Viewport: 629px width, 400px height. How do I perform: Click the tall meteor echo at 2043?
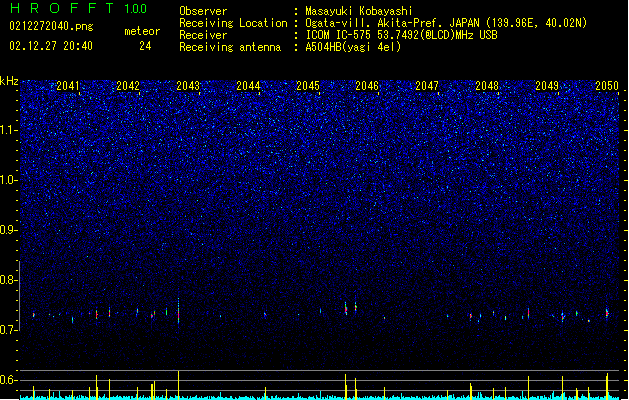pos(179,310)
